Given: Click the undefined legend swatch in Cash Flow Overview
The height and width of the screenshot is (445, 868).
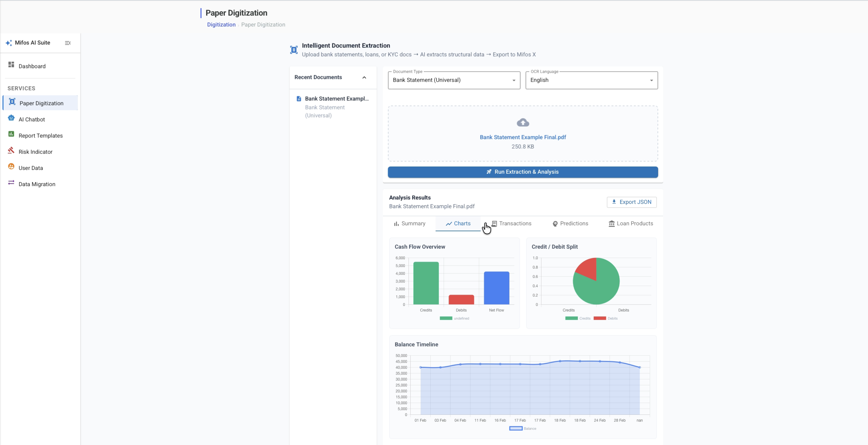Looking at the screenshot, I should pos(446,318).
